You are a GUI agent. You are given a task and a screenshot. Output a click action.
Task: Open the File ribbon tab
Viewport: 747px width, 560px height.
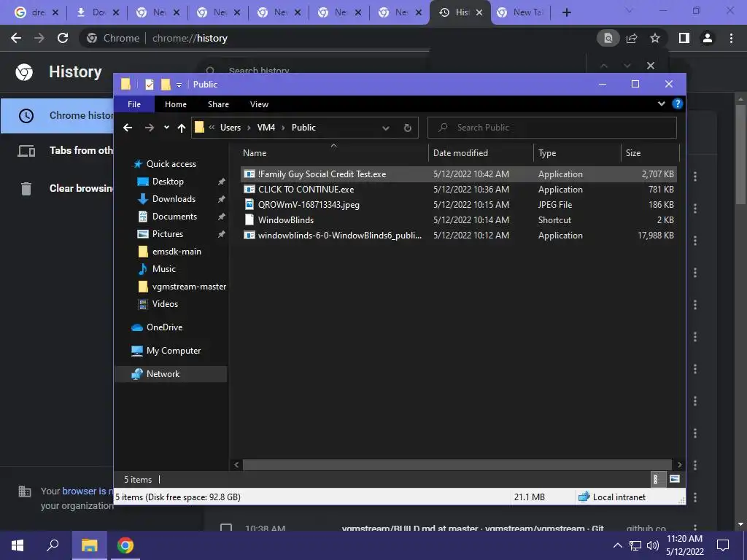[x=134, y=104]
